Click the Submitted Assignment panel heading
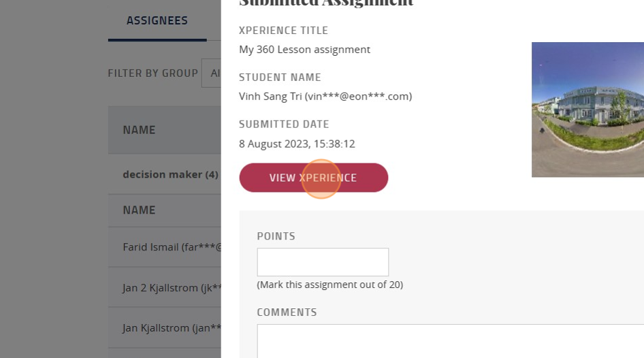 [x=326, y=3]
